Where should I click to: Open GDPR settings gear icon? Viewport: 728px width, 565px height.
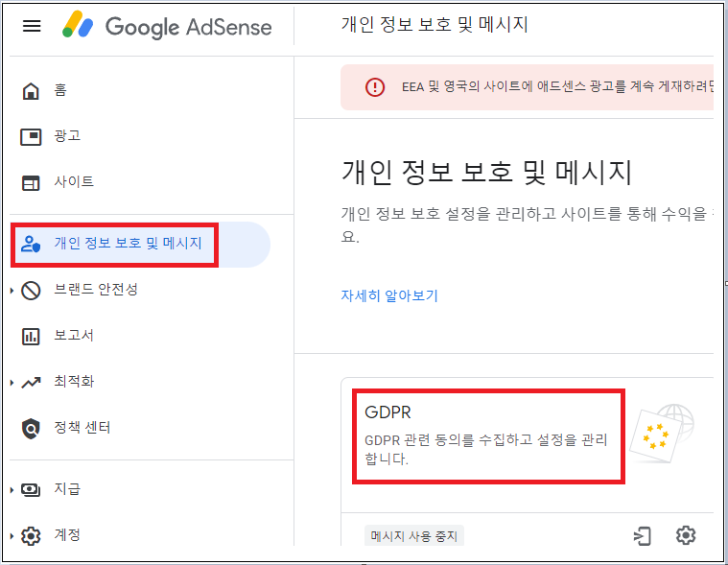coord(686,535)
